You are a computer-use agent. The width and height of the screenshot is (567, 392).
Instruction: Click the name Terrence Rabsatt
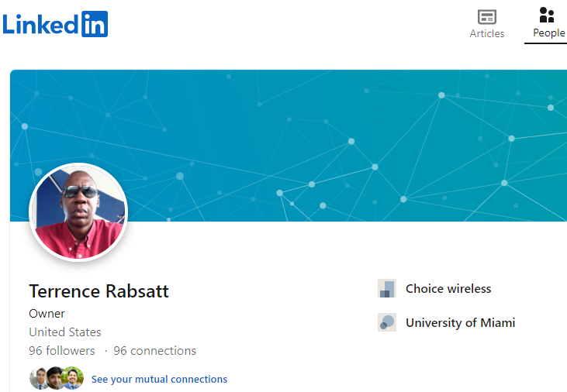99,291
